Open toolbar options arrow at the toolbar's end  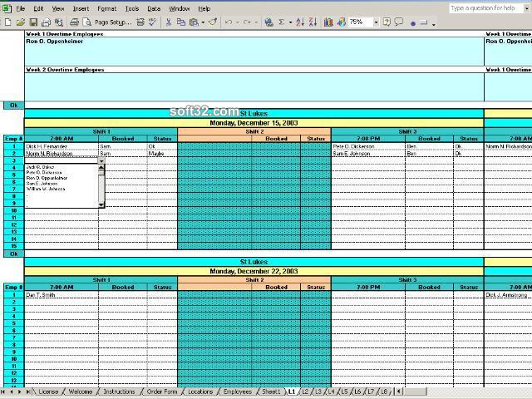click(434, 24)
